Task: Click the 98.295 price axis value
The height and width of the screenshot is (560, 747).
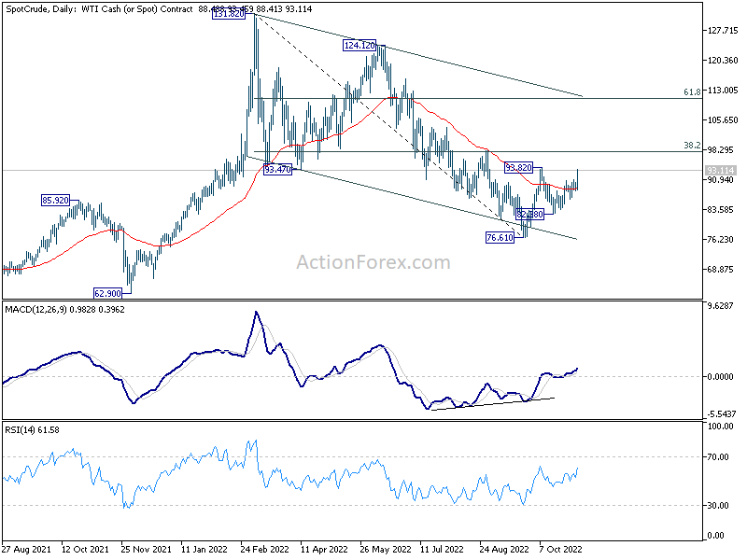Action: tap(721, 150)
